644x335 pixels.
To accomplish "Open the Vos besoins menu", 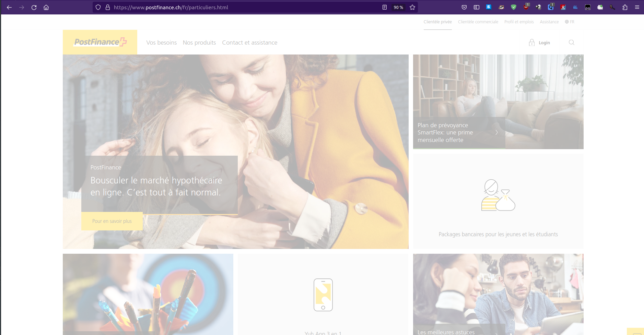I will click(162, 43).
